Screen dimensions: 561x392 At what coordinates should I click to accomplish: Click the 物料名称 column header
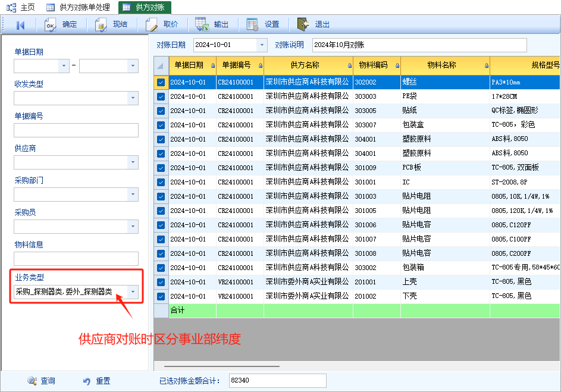click(x=445, y=65)
